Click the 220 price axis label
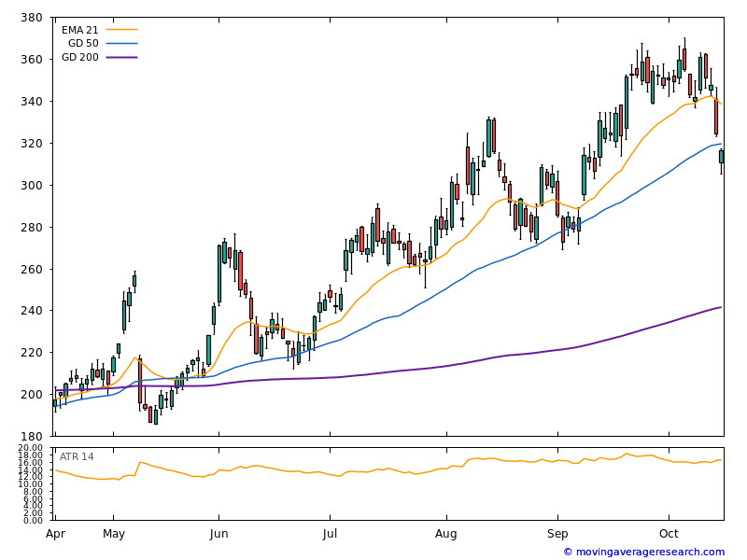This screenshot has width=747, height=560. click(x=32, y=353)
